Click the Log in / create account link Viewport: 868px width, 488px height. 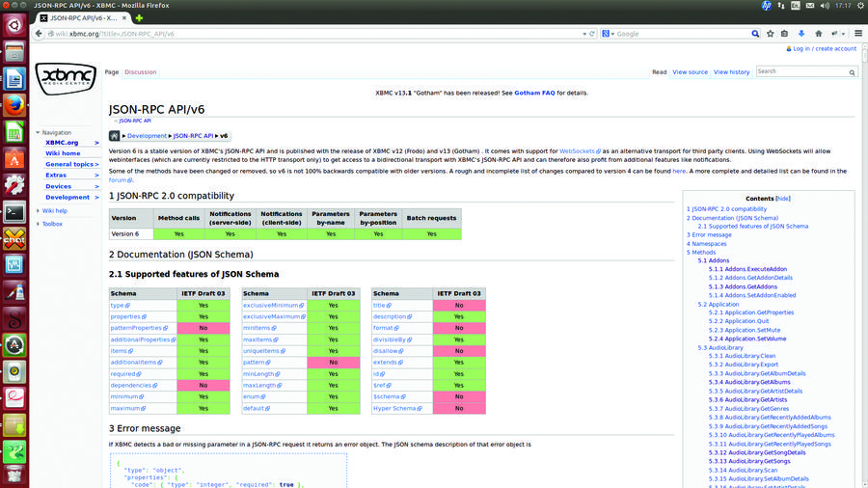tap(824, 48)
